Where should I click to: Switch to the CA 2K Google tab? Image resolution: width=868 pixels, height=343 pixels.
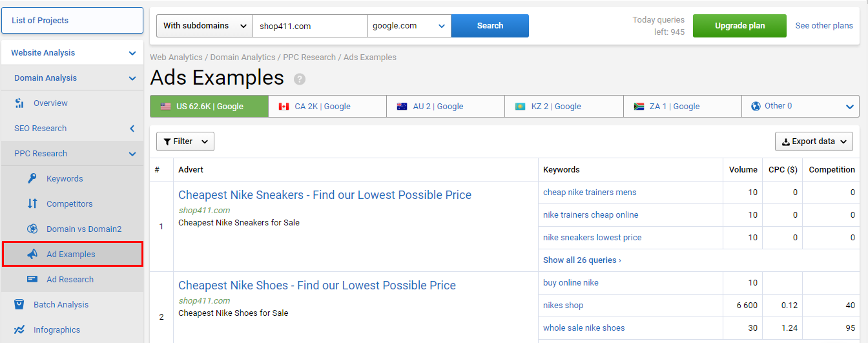click(x=327, y=107)
